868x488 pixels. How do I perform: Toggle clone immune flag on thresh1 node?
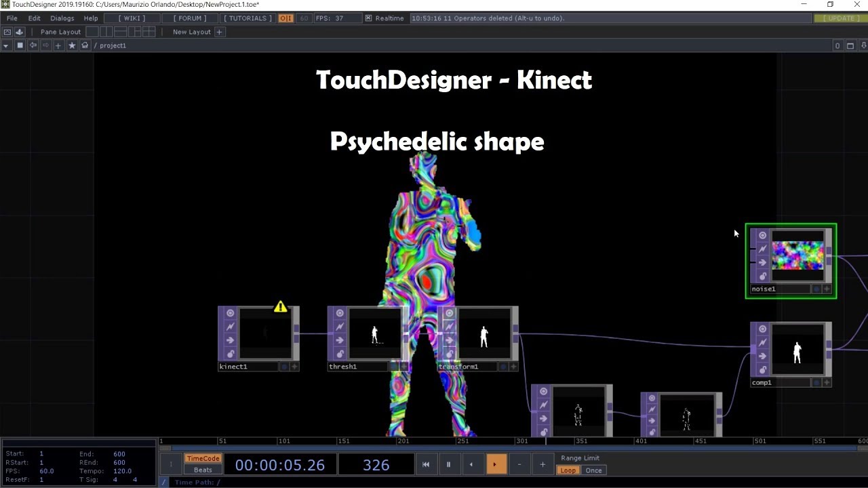point(340,327)
